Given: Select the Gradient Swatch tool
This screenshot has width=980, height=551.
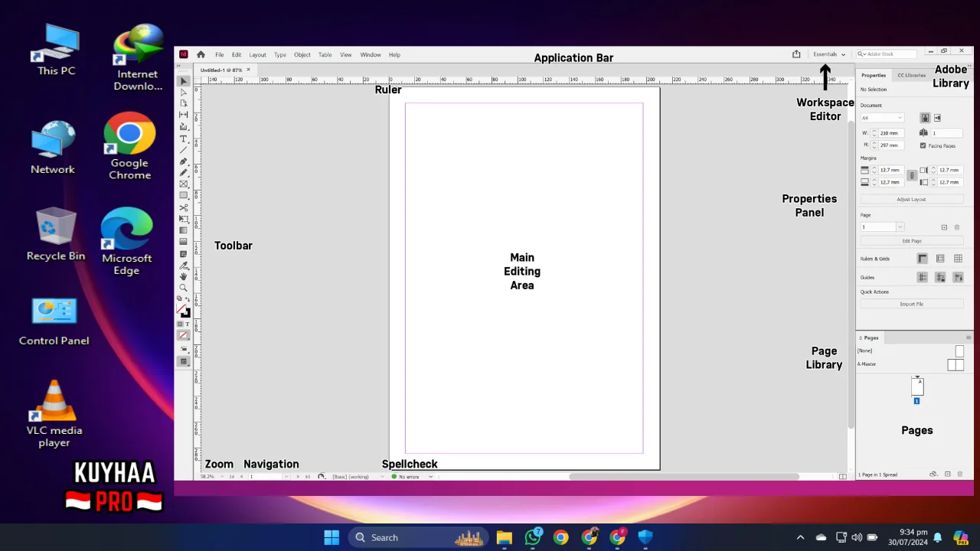Looking at the screenshot, I should point(184,230).
